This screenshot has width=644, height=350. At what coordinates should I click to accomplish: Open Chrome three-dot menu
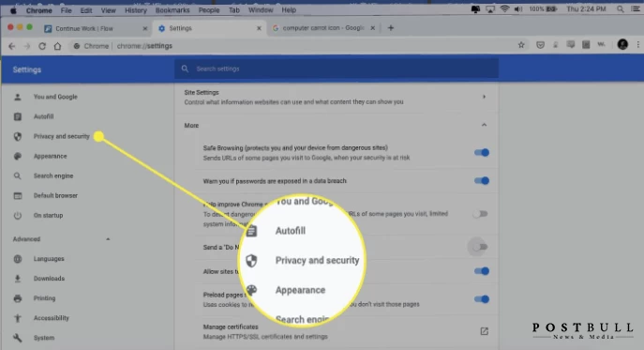637,44
